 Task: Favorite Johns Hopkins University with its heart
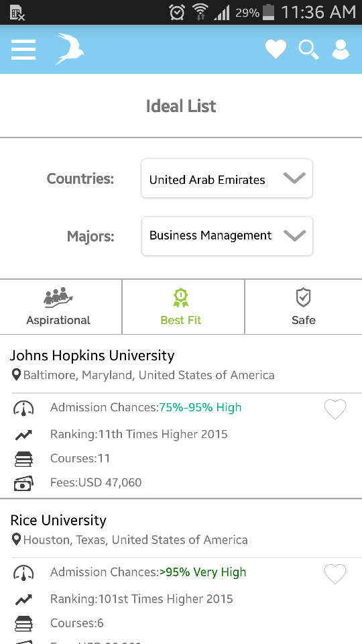click(x=335, y=409)
